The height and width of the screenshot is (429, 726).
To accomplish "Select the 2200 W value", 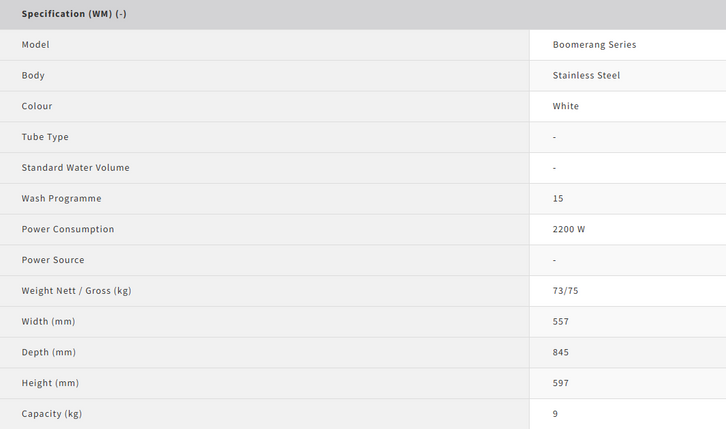I will point(569,229).
